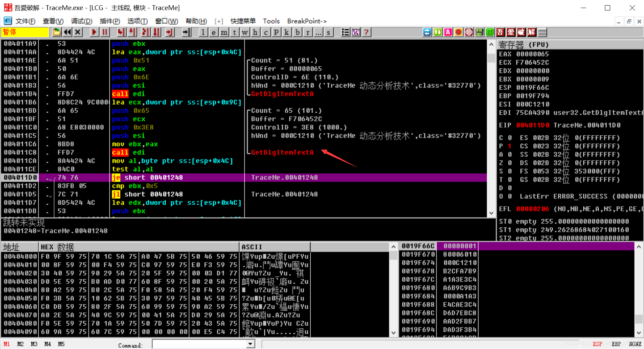Viewport: 644px width, 349px height.
Task: Click the red 解 toolbar icon
Action: pyautogui.click(x=532, y=32)
